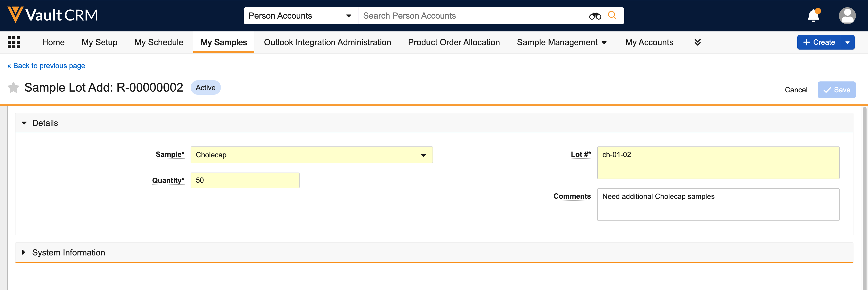Image resolution: width=868 pixels, height=290 pixels.
Task: Open the Sample Management tab menu
Action: pyautogui.click(x=561, y=42)
